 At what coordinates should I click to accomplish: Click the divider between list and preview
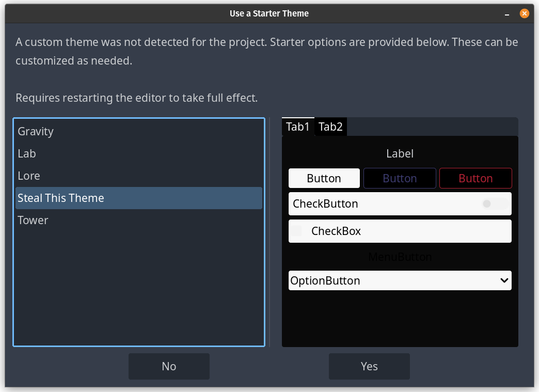click(269, 232)
